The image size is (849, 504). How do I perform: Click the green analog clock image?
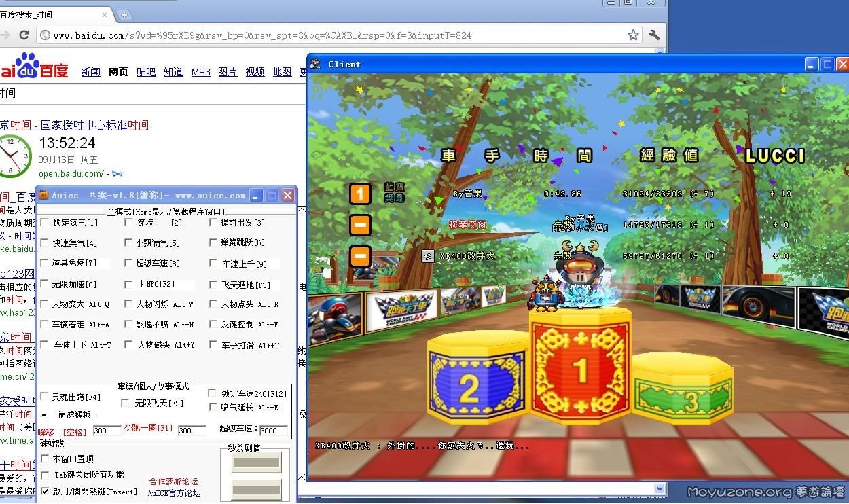[14, 156]
